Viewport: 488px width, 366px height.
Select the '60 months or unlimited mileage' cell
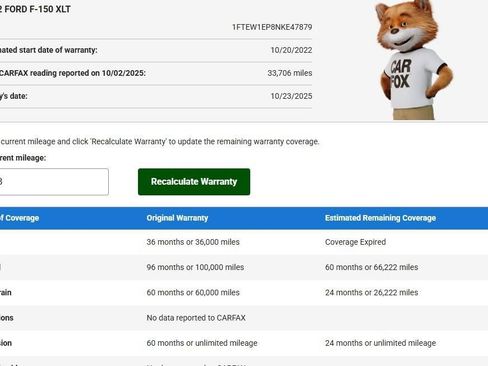(x=202, y=343)
